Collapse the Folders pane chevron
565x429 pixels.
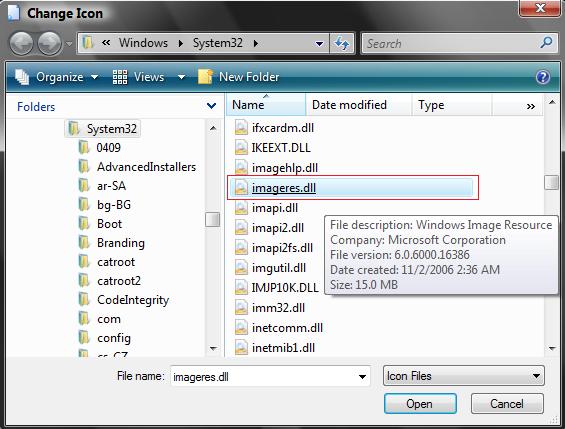coord(212,106)
